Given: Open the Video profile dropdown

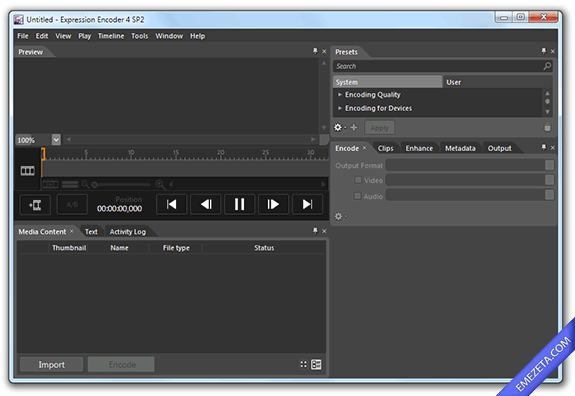Looking at the screenshot, I should [549, 180].
